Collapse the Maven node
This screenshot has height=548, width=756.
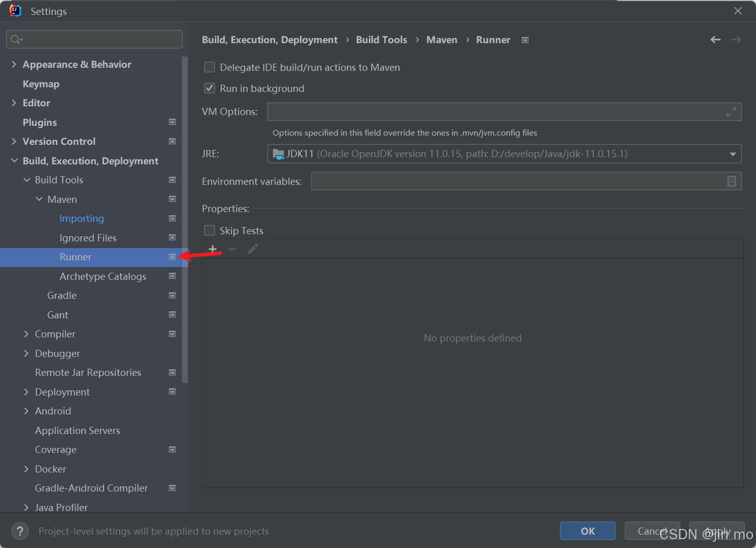[39, 199]
